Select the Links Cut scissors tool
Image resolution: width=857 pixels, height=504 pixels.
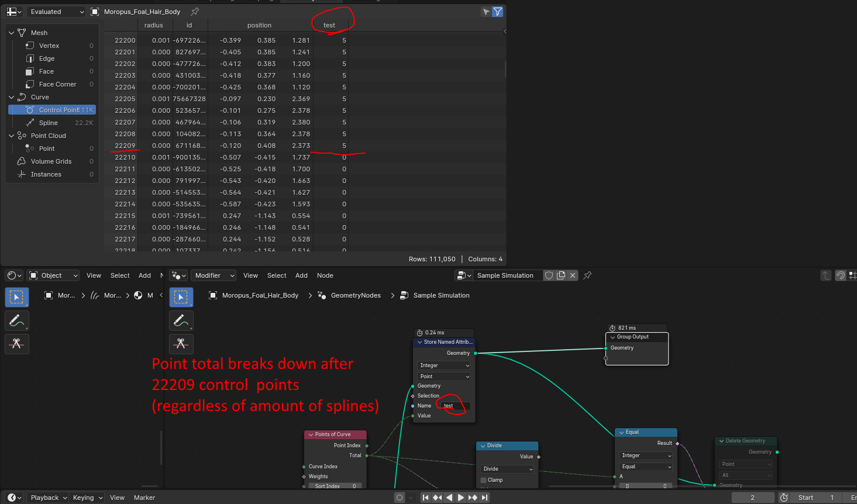point(181,344)
